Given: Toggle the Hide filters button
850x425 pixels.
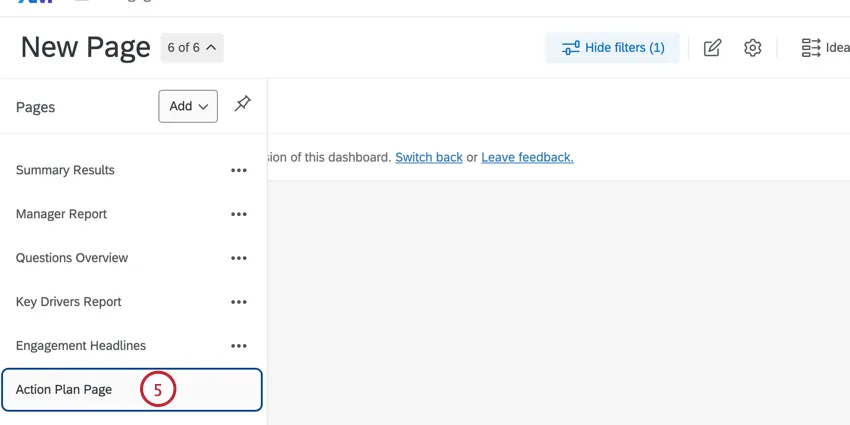Looking at the screenshot, I should pyautogui.click(x=612, y=48).
